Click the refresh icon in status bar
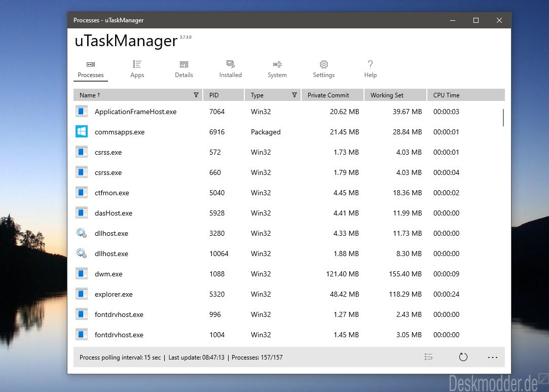 coord(463,357)
